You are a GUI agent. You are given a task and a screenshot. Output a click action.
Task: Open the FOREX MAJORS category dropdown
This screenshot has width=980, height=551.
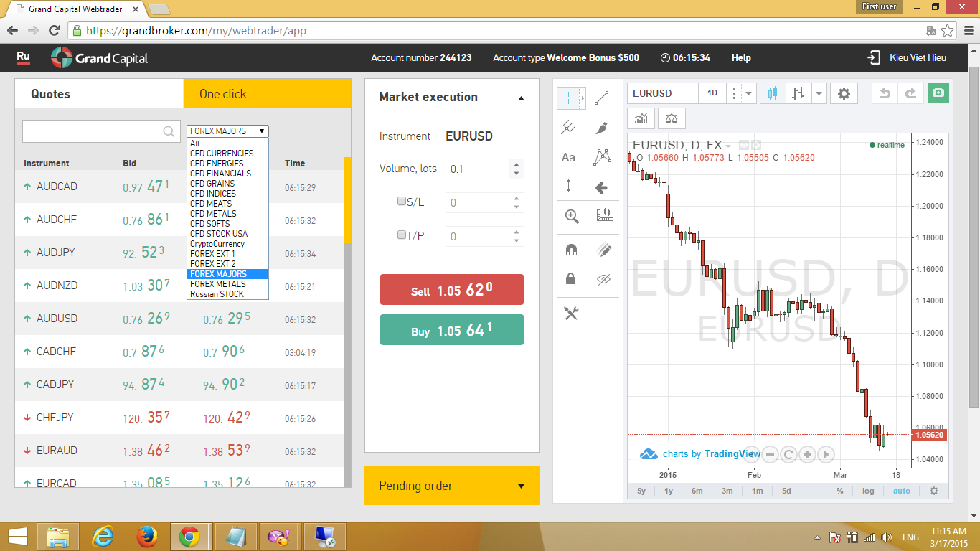227,131
